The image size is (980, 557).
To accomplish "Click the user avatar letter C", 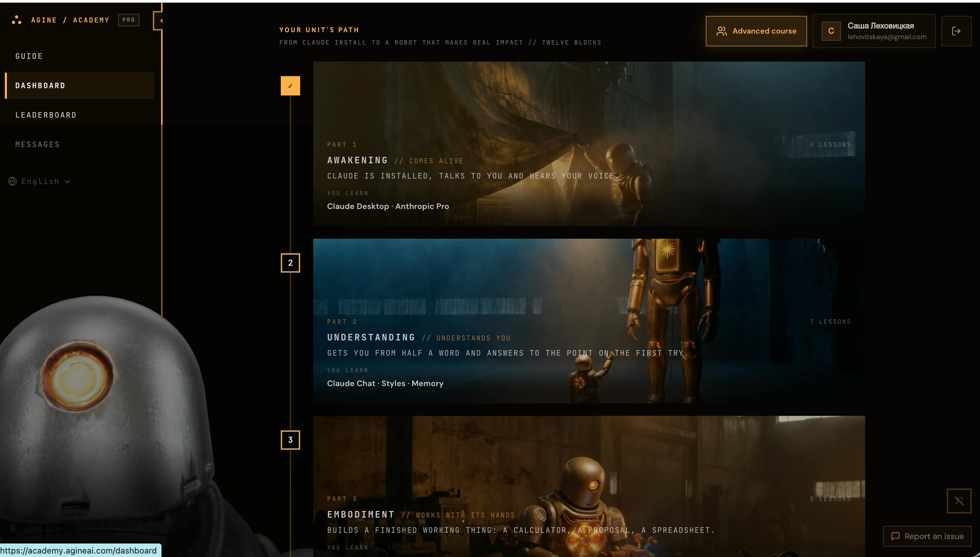I will point(831,31).
